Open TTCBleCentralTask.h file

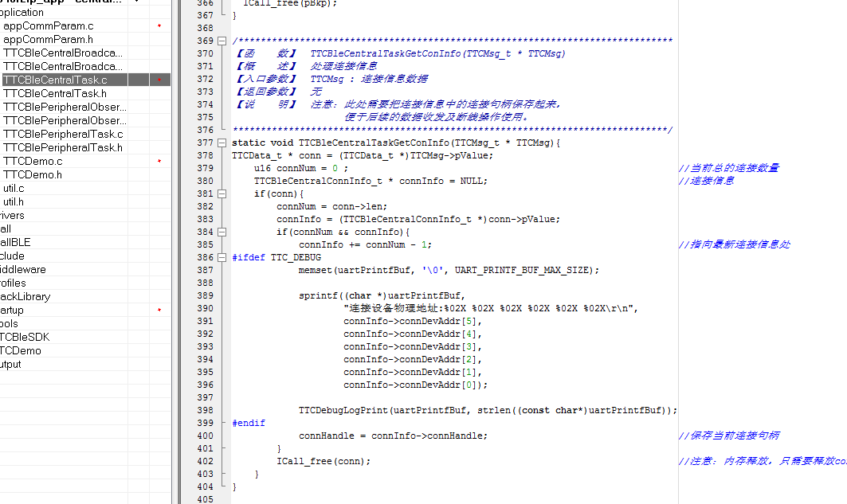click(x=55, y=93)
